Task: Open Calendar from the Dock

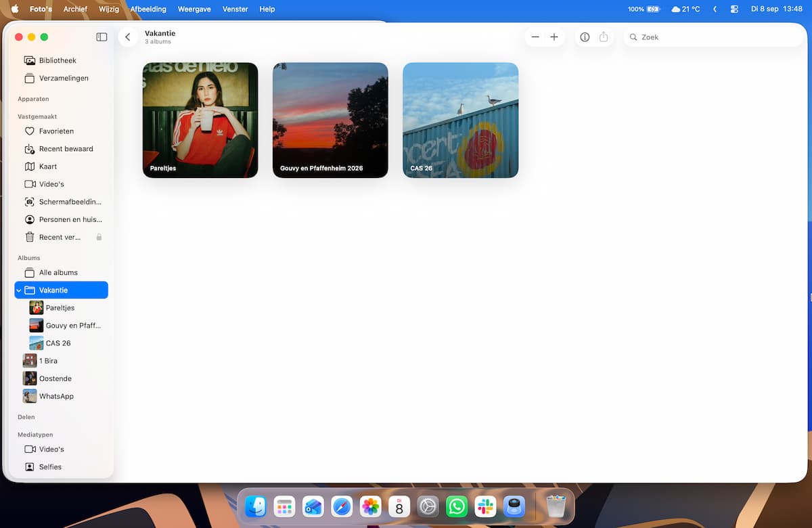Action: tap(399, 506)
